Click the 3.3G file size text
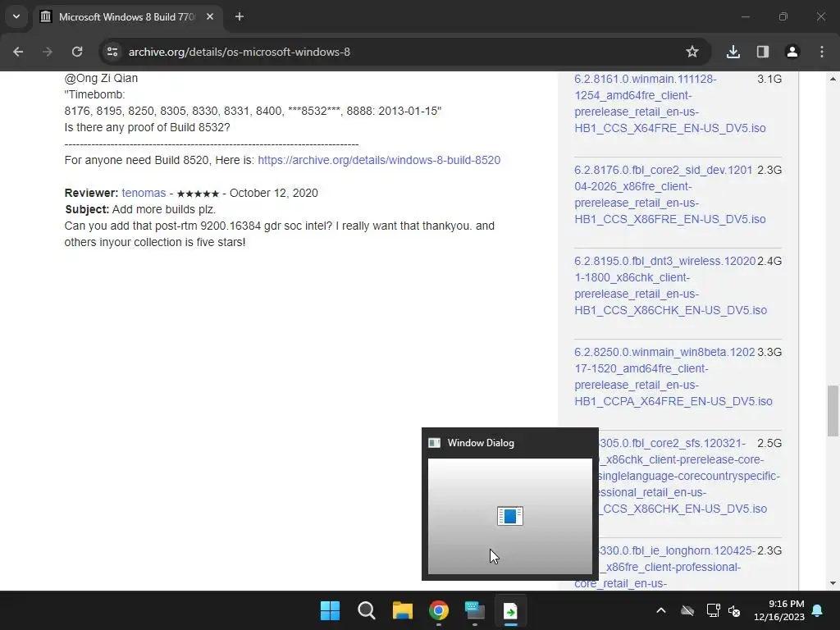The height and width of the screenshot is (630, 840). point(769,352)
